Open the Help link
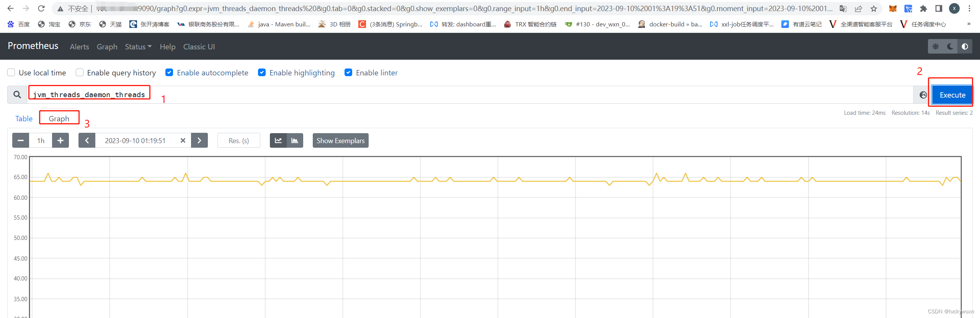 (168, 47)
